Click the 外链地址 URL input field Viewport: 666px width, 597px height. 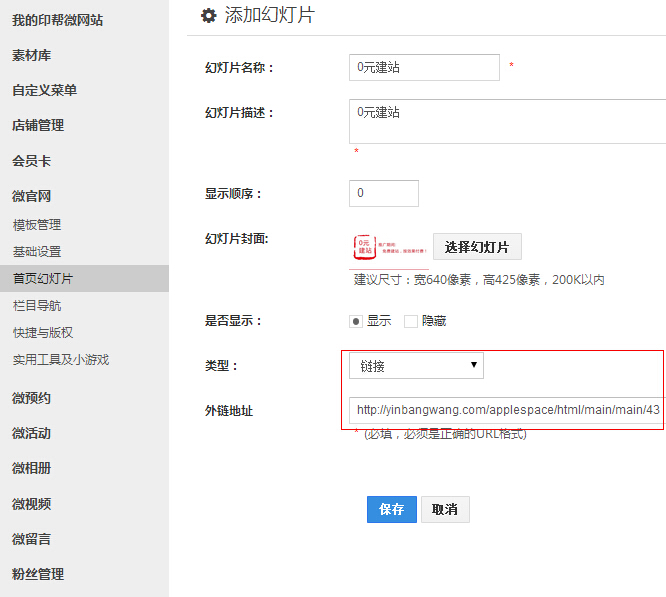507,410
